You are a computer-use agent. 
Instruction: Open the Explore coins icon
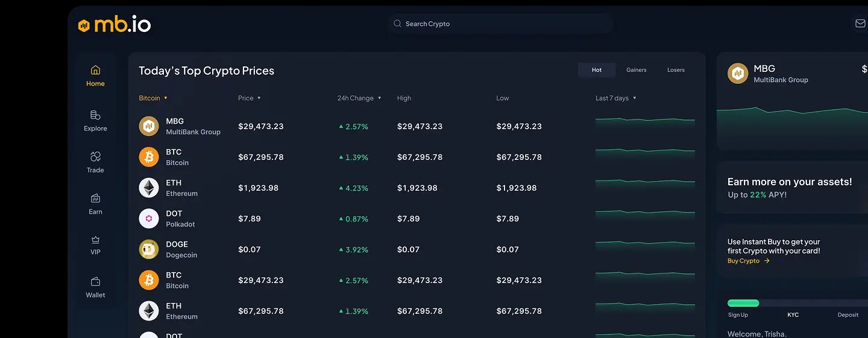(95, 115)
